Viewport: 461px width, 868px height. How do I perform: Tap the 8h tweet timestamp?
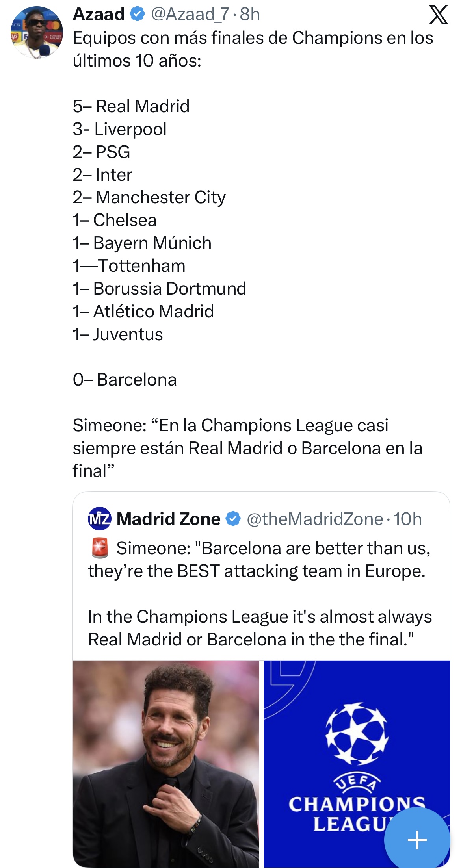pos(250,14)
